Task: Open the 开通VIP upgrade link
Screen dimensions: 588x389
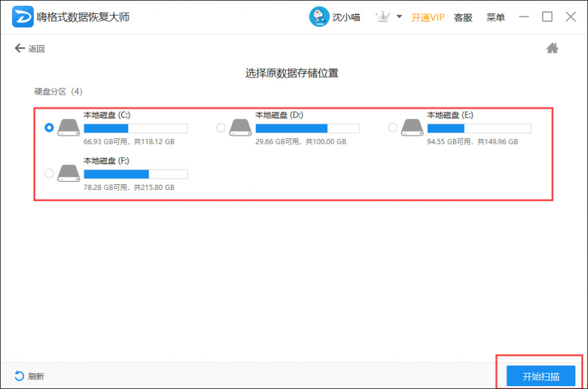Action: [x=428, y=17]
